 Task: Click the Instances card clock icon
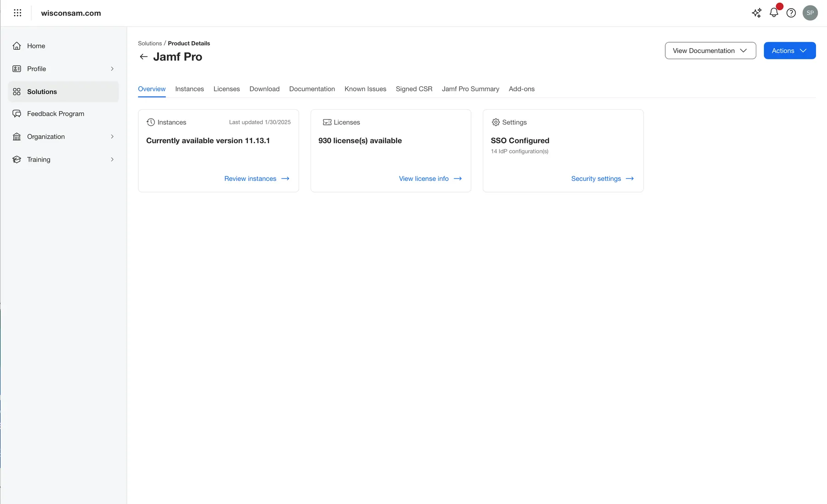click(x=151, y=122)
